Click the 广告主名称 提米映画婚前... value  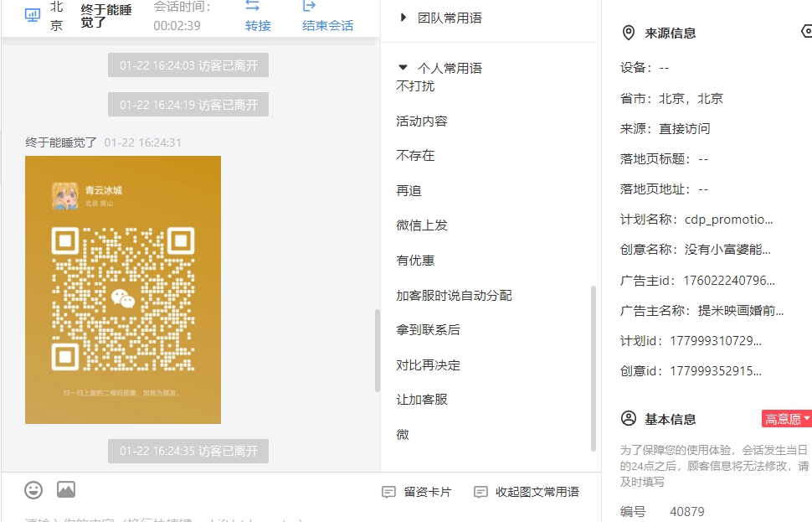tap(741, 311)
